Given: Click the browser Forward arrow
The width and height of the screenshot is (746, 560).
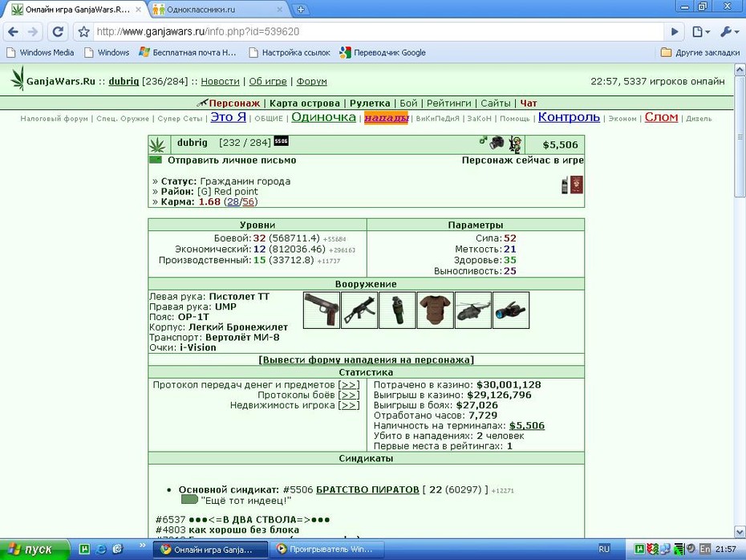Looking at the screenshot, I should [x=33, y=32].
